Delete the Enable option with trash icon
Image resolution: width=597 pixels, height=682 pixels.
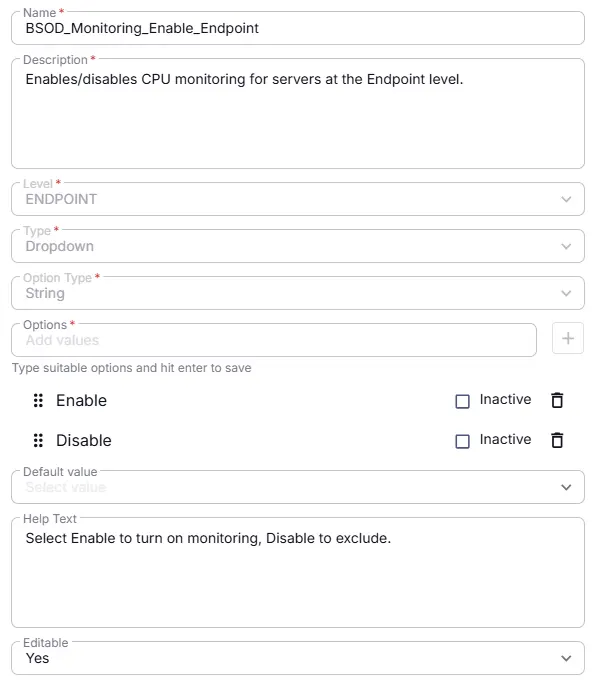pos(557,400)
